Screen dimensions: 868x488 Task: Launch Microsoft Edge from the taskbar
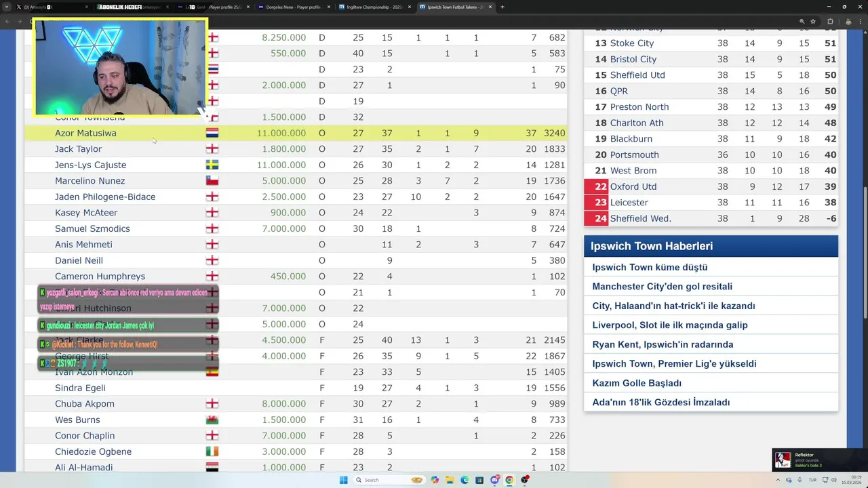pyautogui.click(x=465, y=480)
